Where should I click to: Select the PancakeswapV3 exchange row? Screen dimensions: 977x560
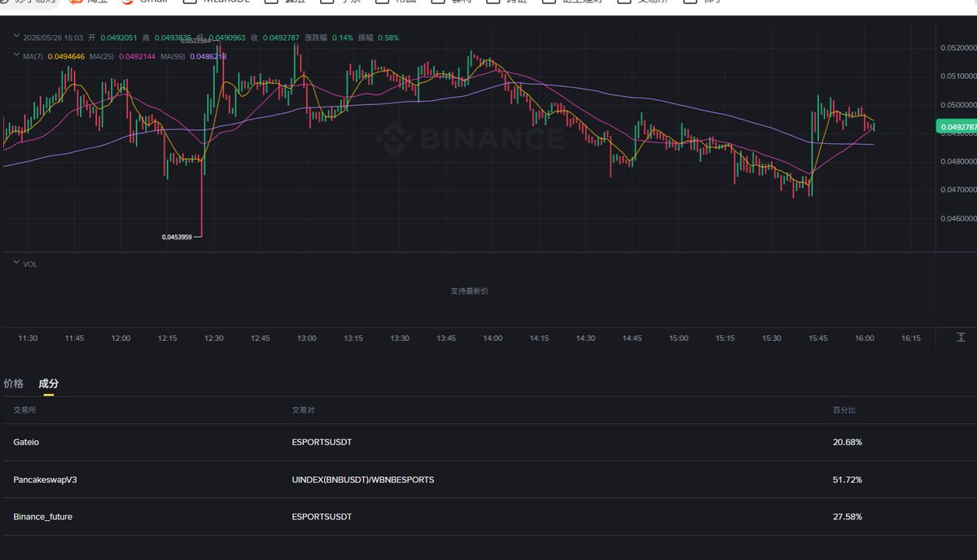488,479
